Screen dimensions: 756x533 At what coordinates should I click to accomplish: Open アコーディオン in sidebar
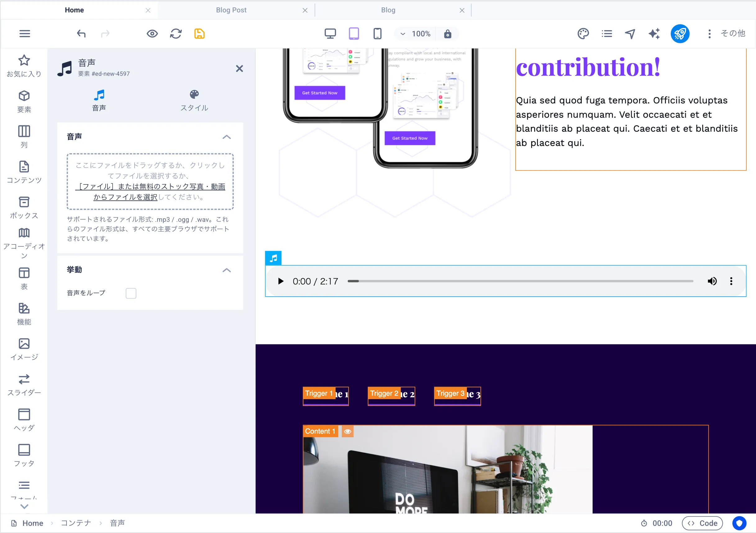tap(24, 244)
